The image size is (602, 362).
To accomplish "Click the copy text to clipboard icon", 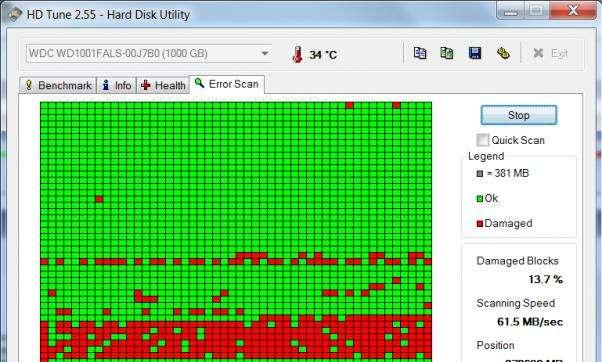I will pyautogui.click(x=420, y=53).
